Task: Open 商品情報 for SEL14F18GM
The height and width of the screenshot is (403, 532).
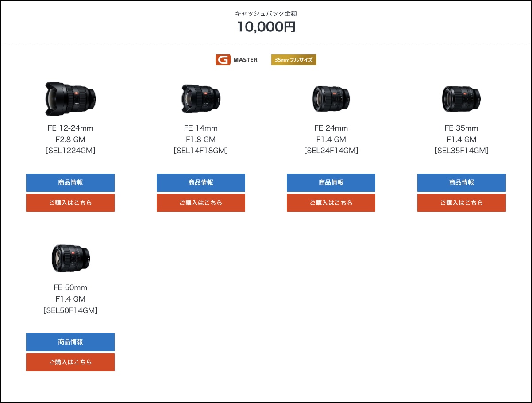Action: (x=200, y=182)
